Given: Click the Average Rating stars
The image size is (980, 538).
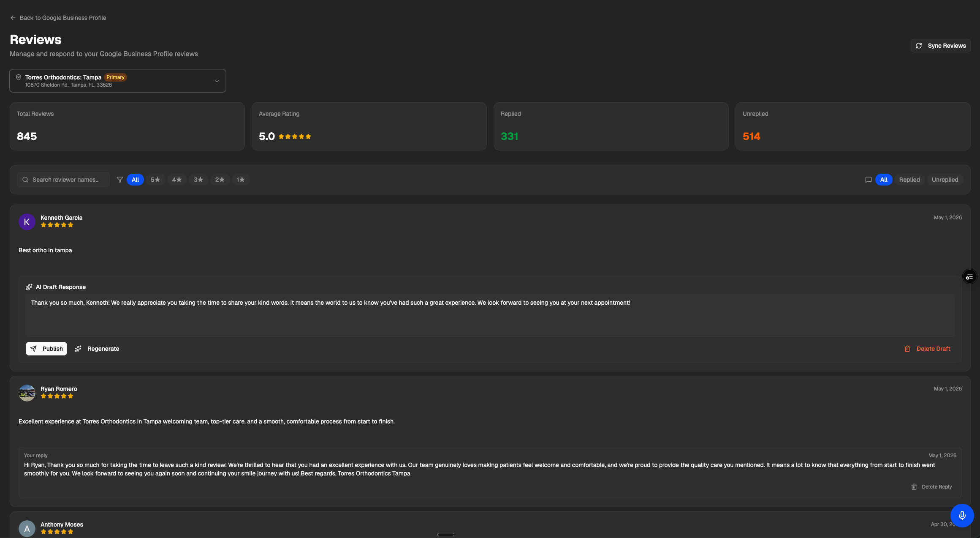Looking at the screenshot, I should coord(295,137).
